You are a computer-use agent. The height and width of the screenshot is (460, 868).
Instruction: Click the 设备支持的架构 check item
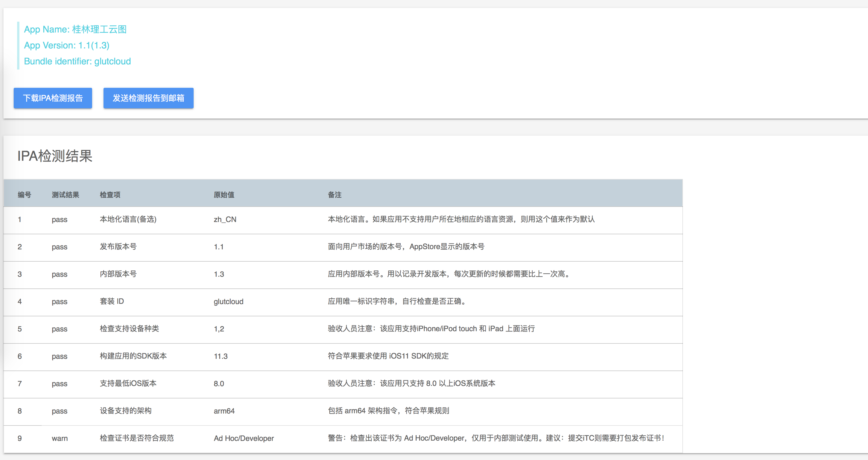point(125,410)
